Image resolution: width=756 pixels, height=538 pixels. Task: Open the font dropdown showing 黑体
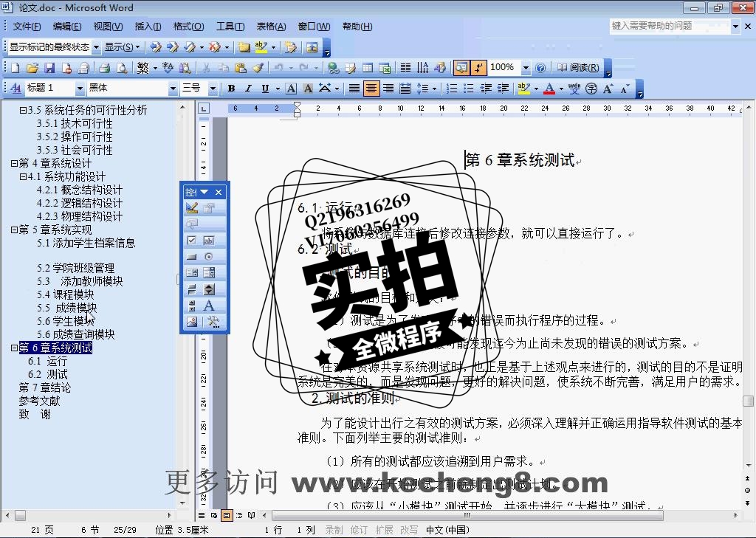173,89
